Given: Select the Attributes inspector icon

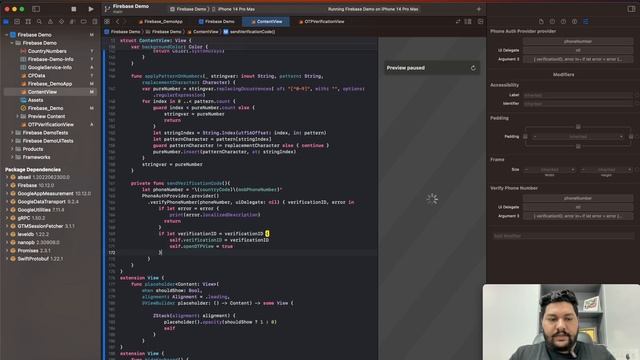Looking at the screenshot, I should point(586,22).
